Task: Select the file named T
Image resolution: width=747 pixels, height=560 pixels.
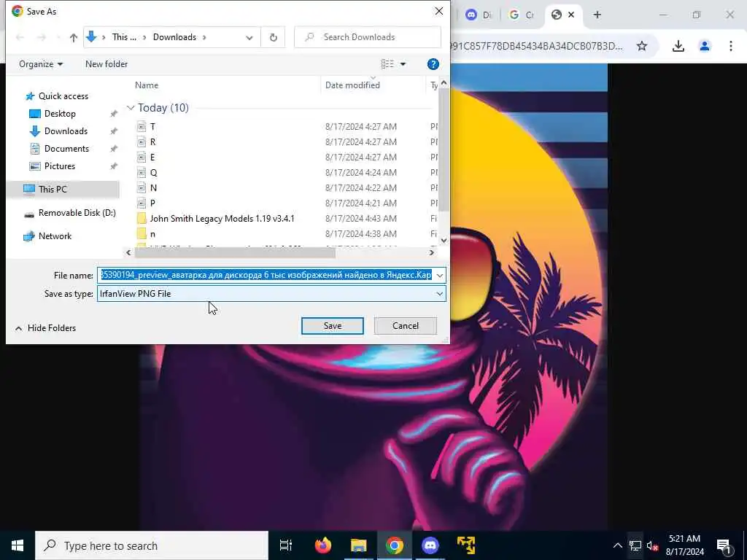Action: 152,127
